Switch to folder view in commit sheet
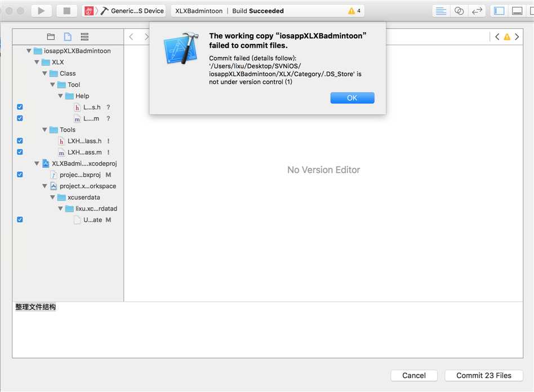Screen dimensions: 534x392 click(51, 37)
